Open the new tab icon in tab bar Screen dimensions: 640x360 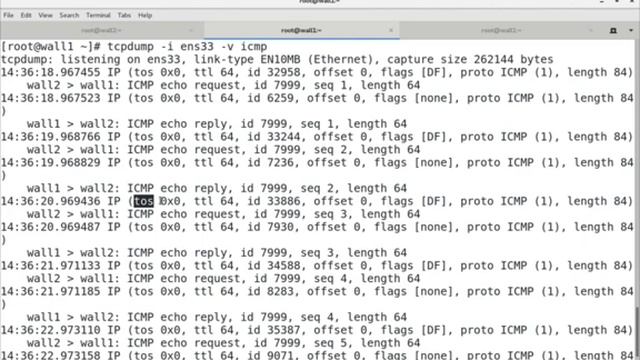pos(613,31)
